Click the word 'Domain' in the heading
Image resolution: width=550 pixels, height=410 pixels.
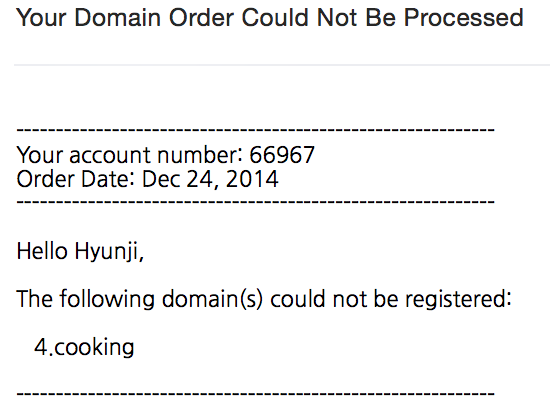[x=118, y=18]
